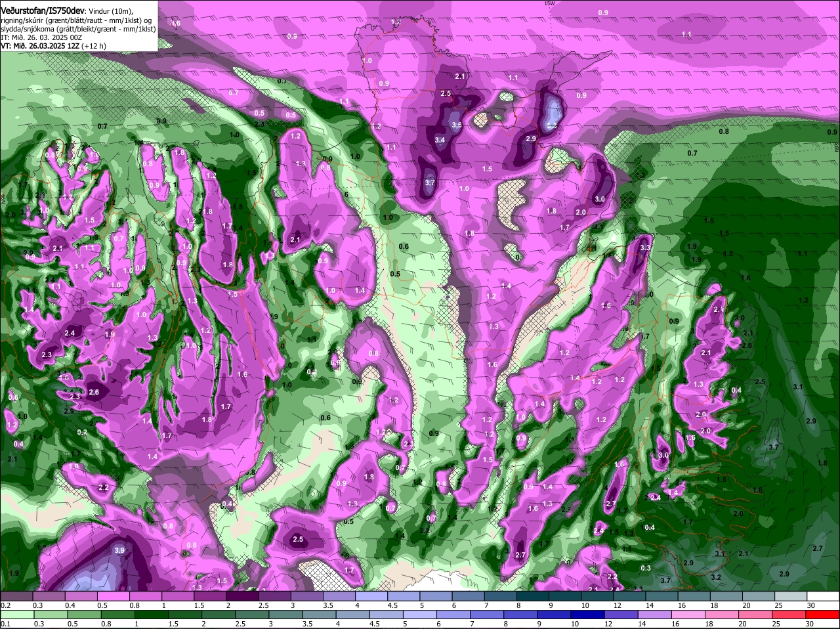This screenshot has width=840, height=629.
Task: Select rain scale swatch between 3 and 3.5
Action: point(285,615)
